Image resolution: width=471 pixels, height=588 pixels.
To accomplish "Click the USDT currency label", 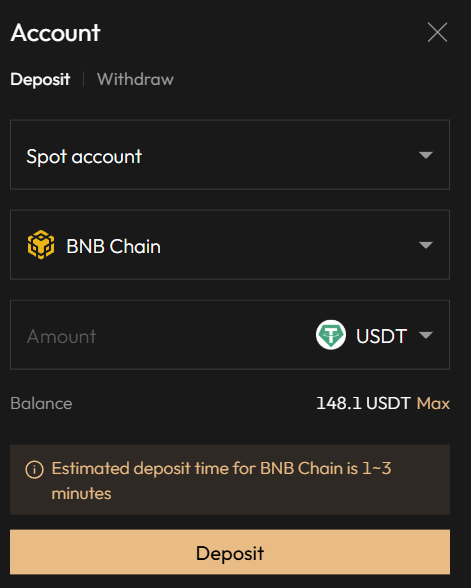I will coord(381,336).
